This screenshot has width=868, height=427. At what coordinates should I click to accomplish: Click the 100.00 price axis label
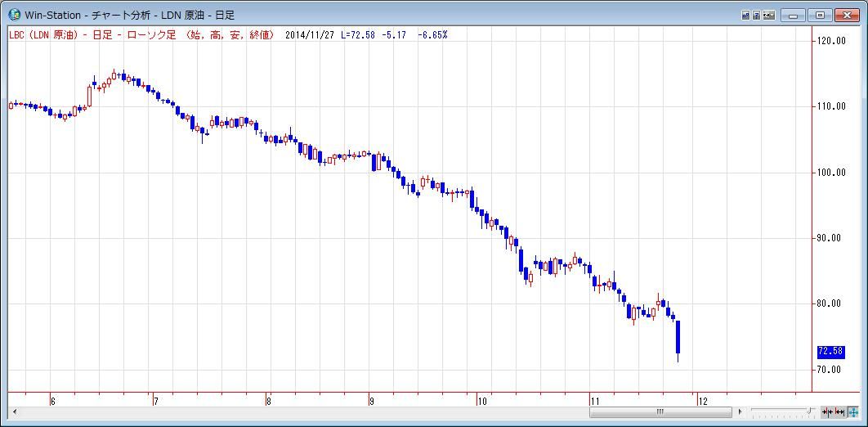(830, 173)
